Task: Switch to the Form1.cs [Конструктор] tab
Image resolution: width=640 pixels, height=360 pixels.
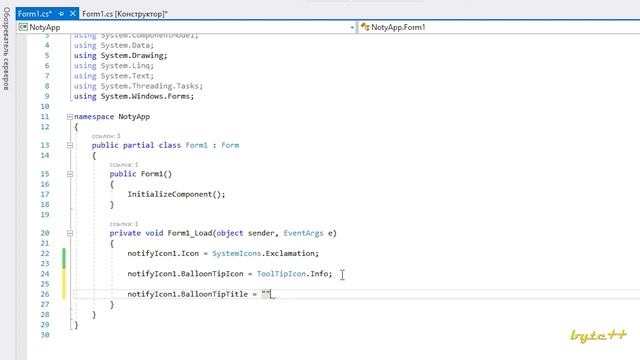Action: coord(124,14)
